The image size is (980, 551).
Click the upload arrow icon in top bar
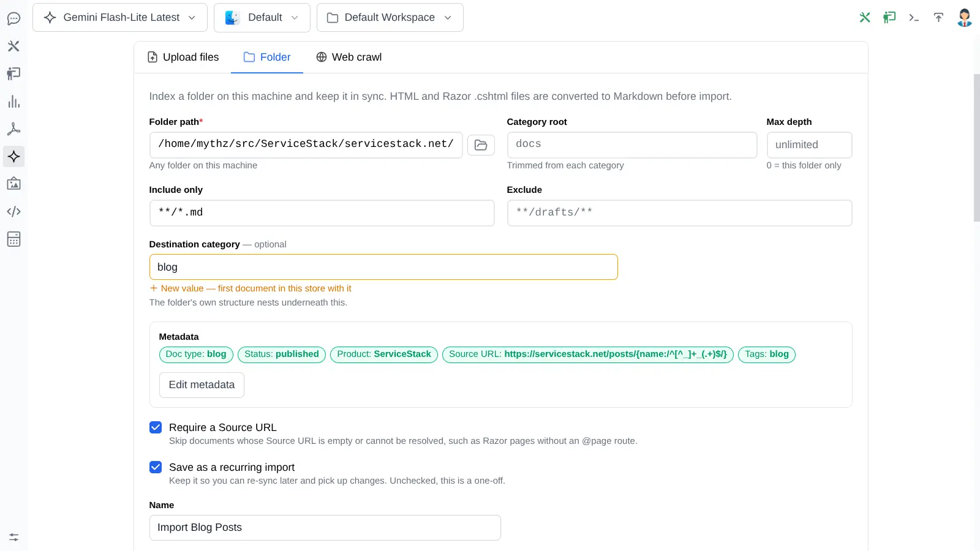pyautogui.click(x=938, y=17)
